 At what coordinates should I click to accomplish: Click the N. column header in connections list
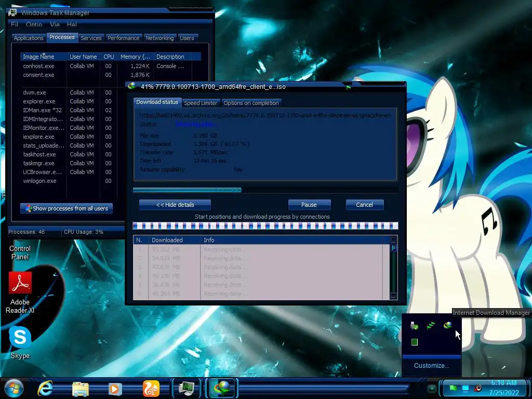141,240
